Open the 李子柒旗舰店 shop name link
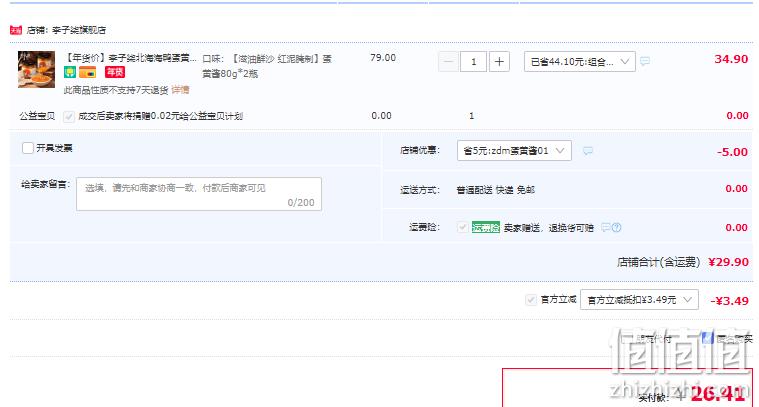The width and height of the screenshot is (759, 407). [79, 30]
